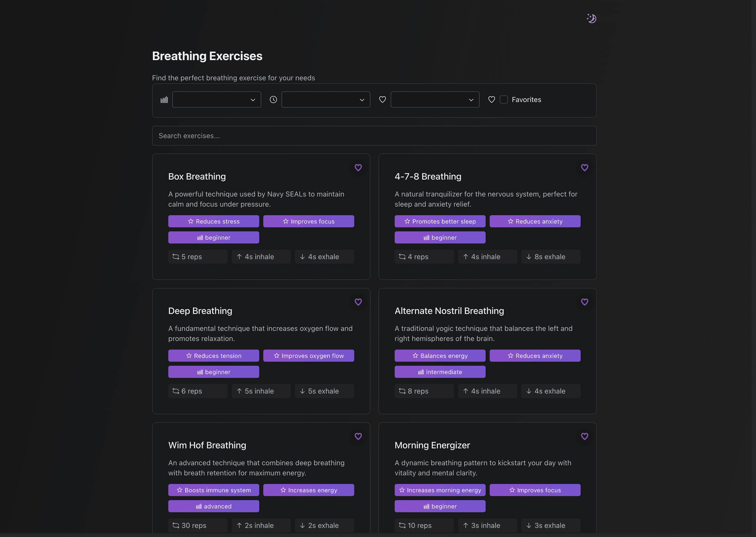Favorite the 4-7-8 Breathing exercise

coord(584,168)
